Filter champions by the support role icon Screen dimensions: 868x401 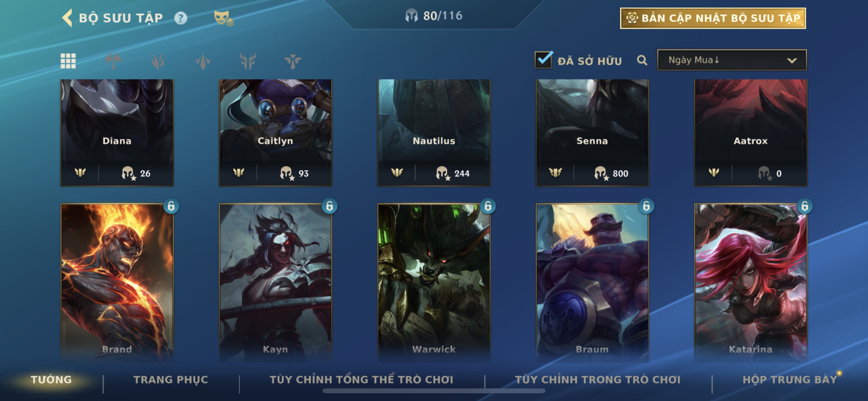coord(293,61)
